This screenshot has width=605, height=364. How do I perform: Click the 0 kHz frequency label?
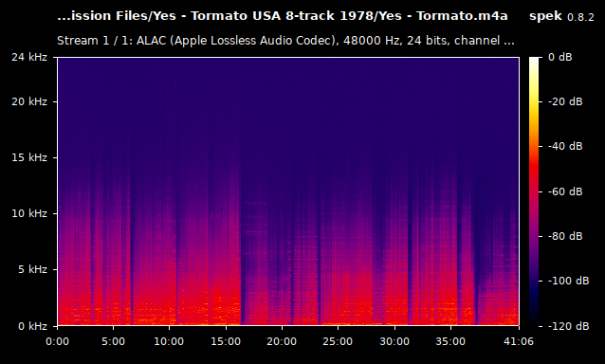click(x=32, y=326)
